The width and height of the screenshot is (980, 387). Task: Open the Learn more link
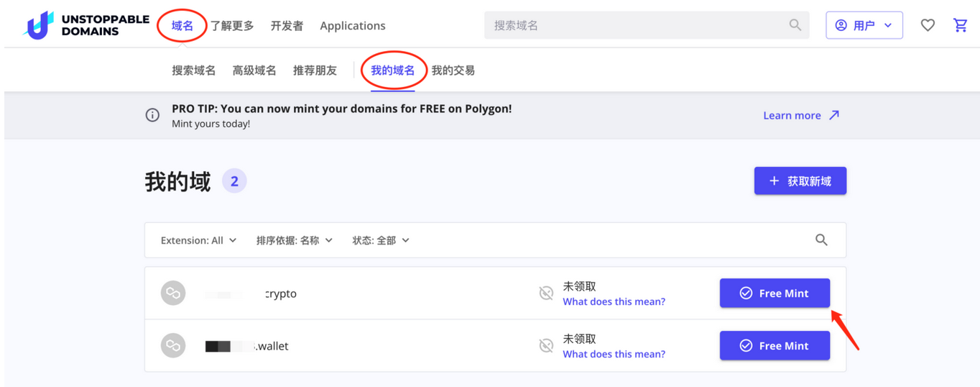click(801, 115)
